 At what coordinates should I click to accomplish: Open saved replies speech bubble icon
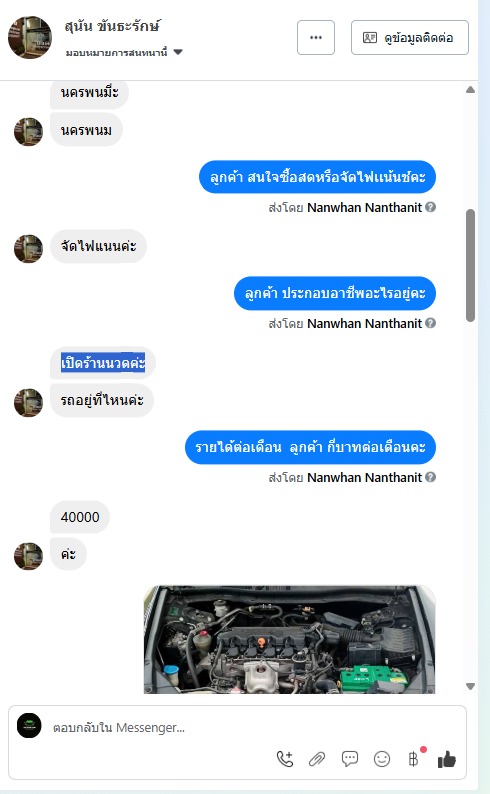(x=350, y=759)
